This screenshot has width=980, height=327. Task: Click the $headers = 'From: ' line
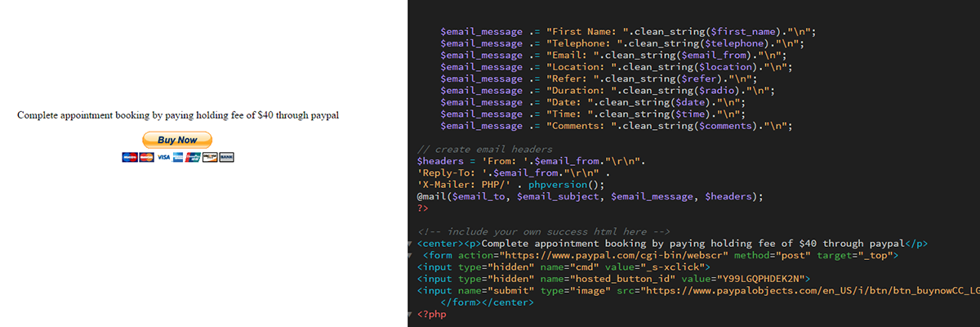coord(531,161)
